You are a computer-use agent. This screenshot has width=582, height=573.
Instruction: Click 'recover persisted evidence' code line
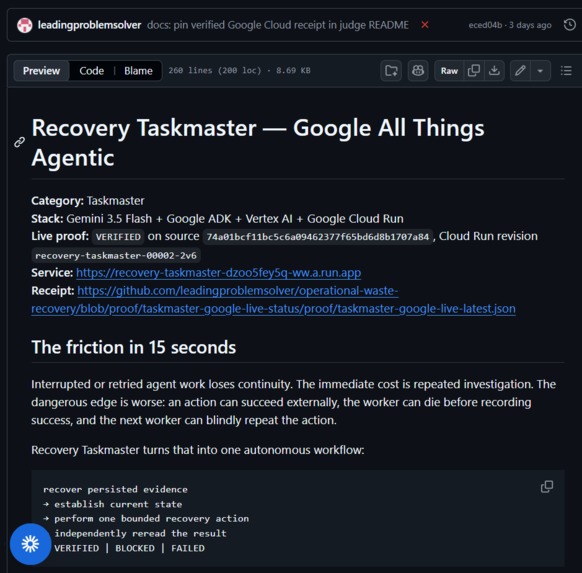tap(115, 489)
